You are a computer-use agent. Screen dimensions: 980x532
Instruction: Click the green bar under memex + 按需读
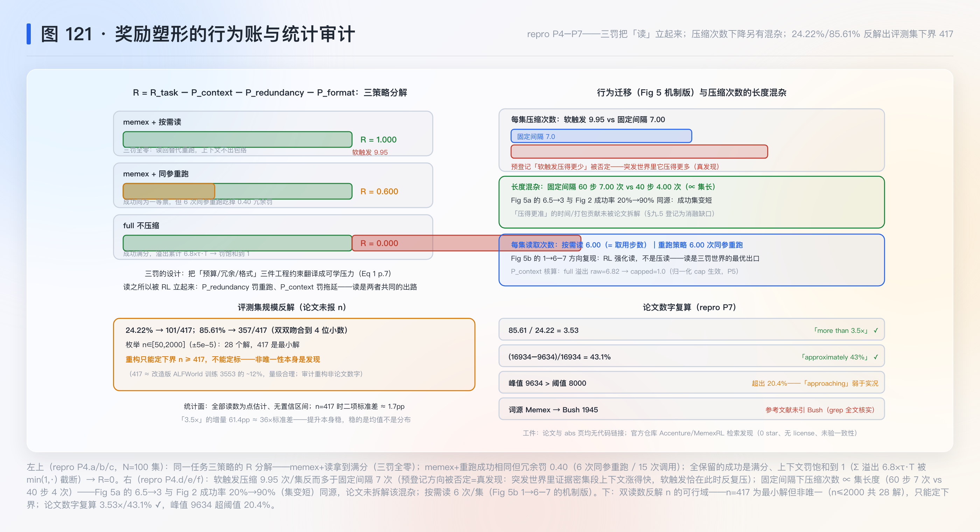(x=237, y=139)
